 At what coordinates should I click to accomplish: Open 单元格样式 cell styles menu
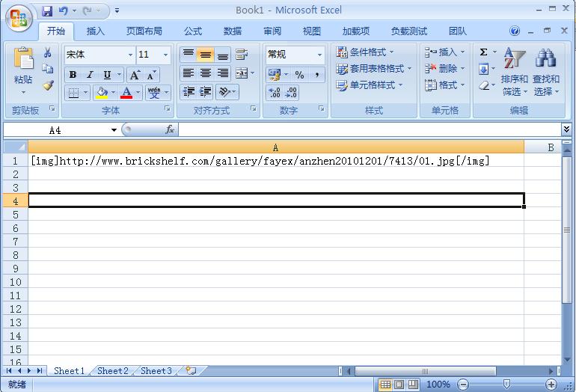point(370,85)
